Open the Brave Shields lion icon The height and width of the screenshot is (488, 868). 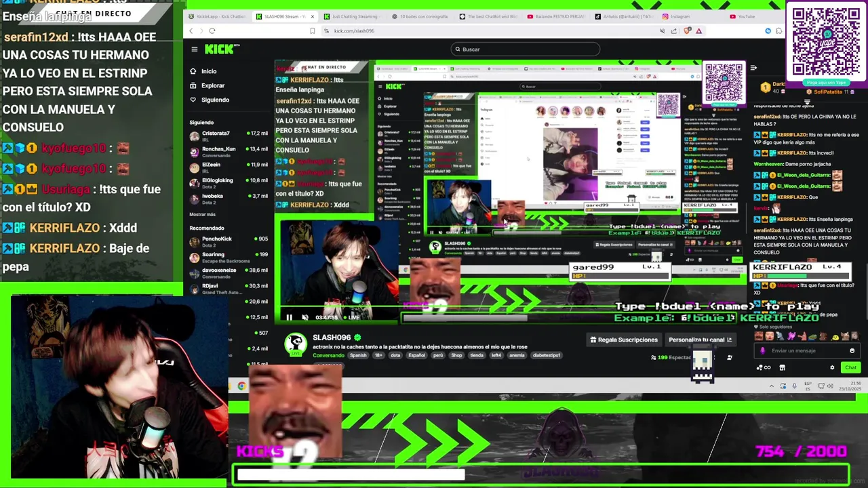click(688, 30)
